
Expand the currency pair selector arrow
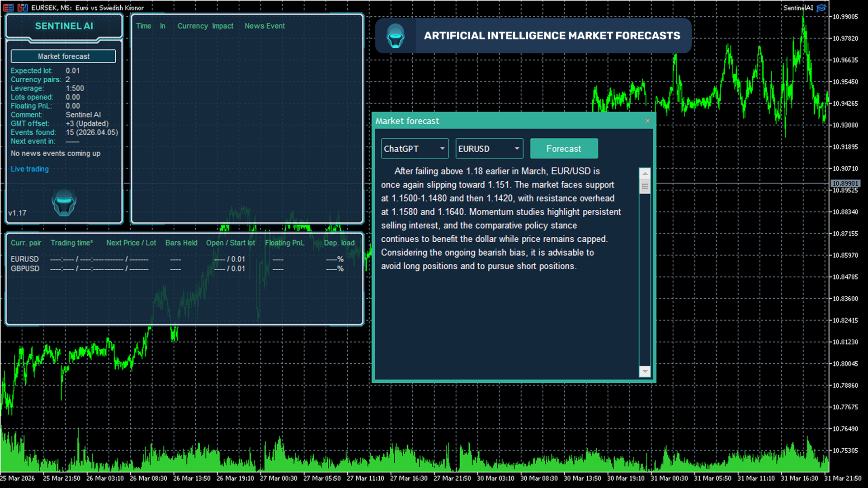517,148
